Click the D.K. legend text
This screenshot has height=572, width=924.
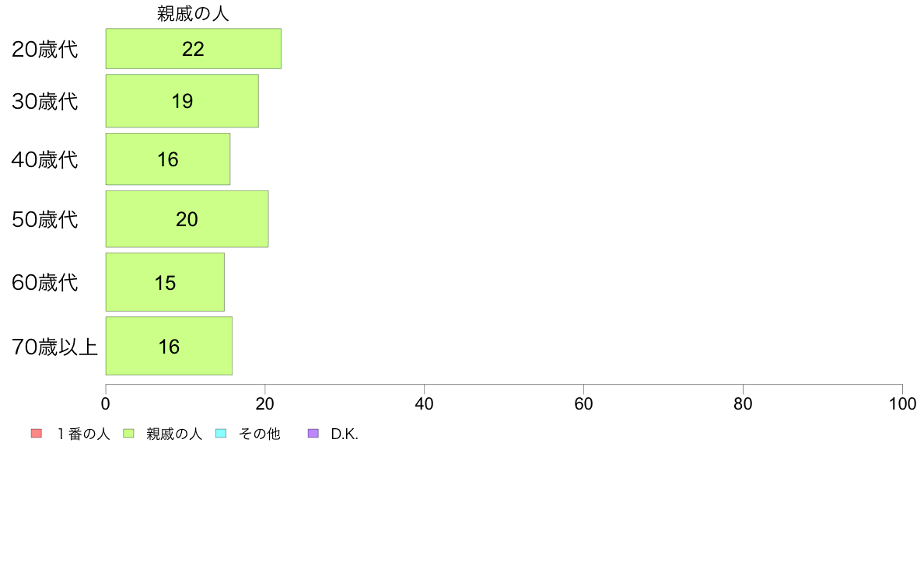[x=345, y=434]
